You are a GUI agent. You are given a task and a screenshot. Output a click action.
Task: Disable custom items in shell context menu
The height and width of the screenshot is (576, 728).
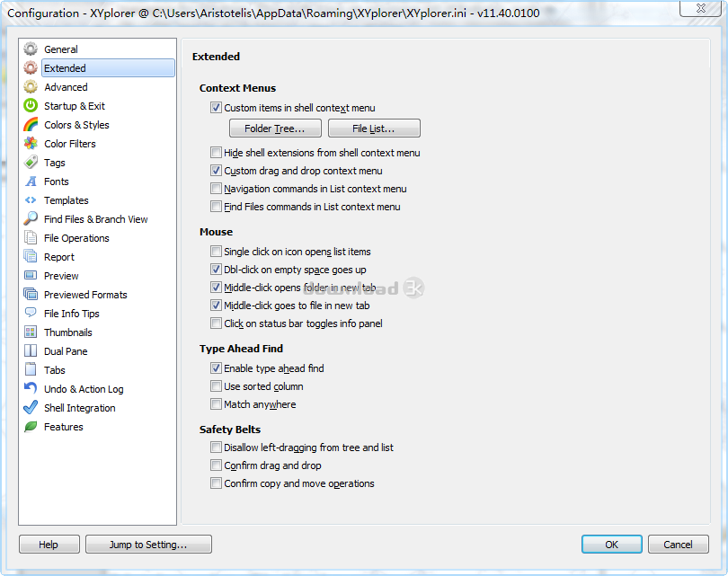(x=216, y=108)
